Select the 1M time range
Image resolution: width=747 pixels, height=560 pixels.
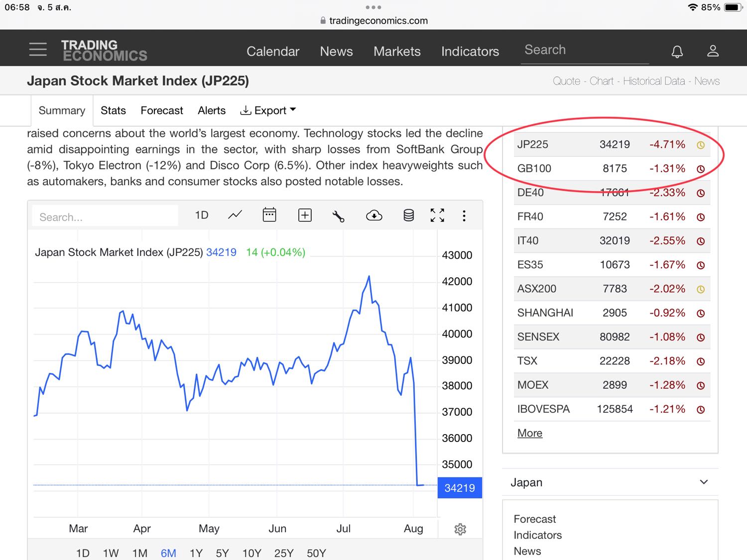click(x=140, y=553)
